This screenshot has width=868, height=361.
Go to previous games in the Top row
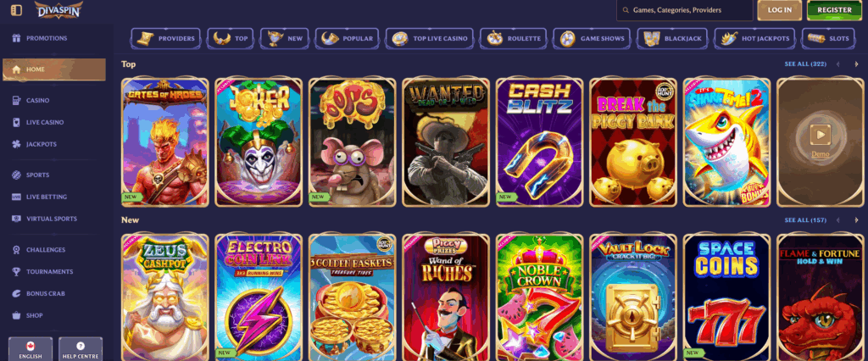838,64
